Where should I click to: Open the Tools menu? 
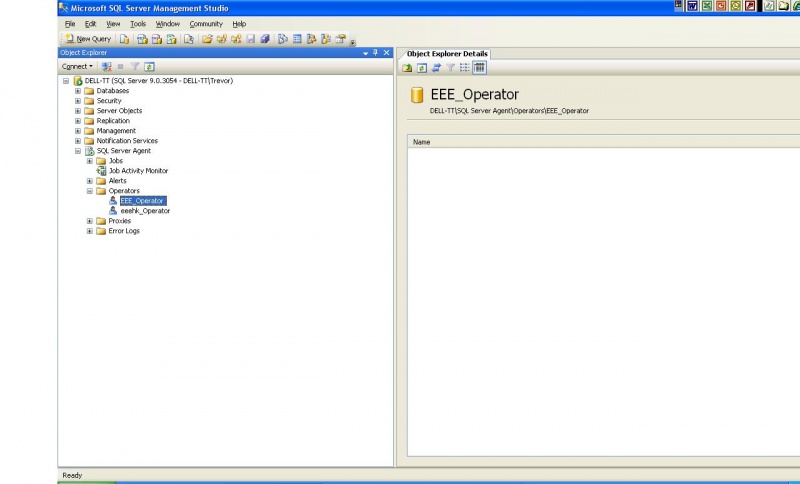coord(138,24)
